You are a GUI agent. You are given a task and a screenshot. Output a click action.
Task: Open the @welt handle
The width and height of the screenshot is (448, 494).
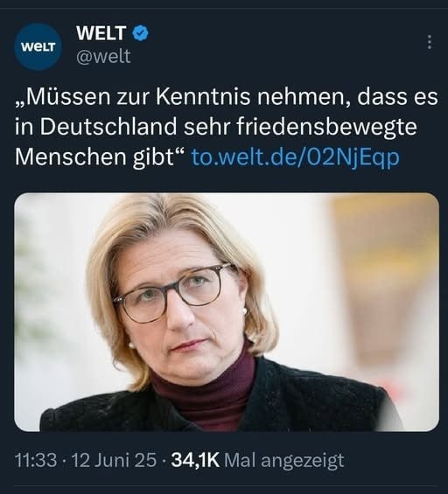(103, 57)
